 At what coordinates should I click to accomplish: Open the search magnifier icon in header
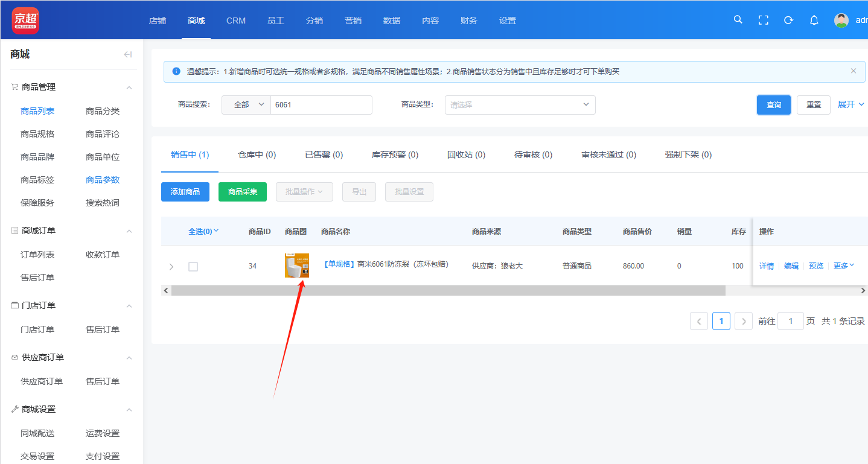pyautogui.click(x=738, y=20)
